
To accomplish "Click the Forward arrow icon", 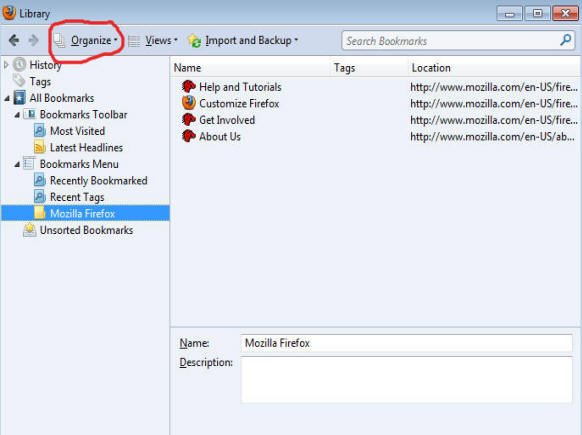I will point(33,40).
